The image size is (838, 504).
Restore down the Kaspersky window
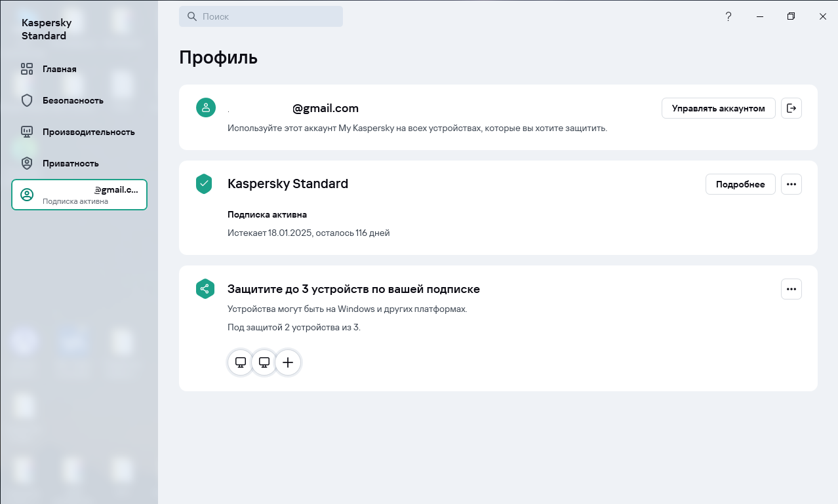(791, 16)
